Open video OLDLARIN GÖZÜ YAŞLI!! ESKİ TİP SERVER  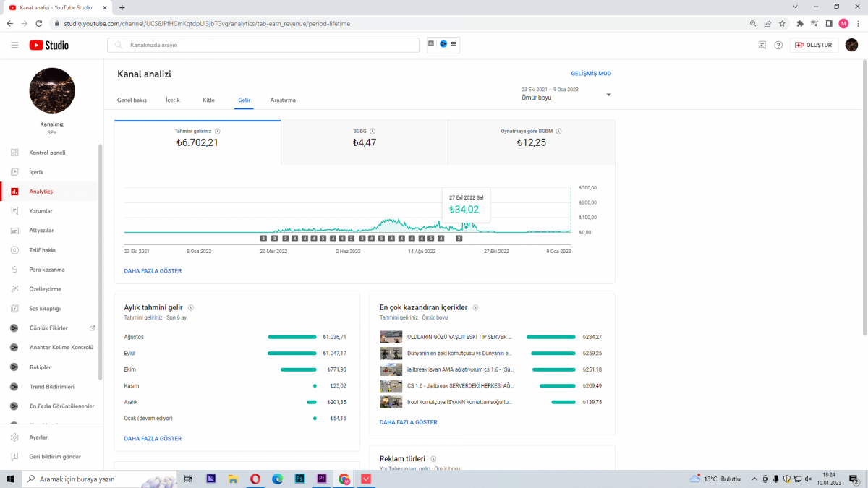coord(460,337)
